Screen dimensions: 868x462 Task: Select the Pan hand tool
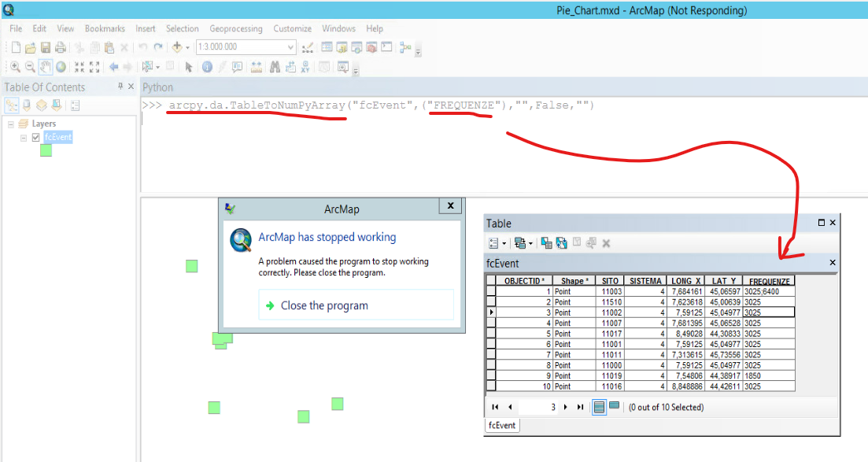(x=46, y=67)
